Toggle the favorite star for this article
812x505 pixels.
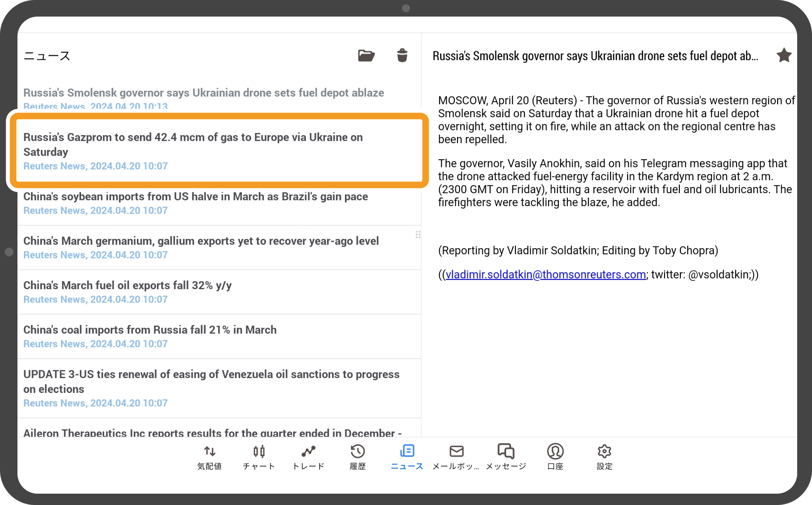pyautogui.click(x=783, y=56)
